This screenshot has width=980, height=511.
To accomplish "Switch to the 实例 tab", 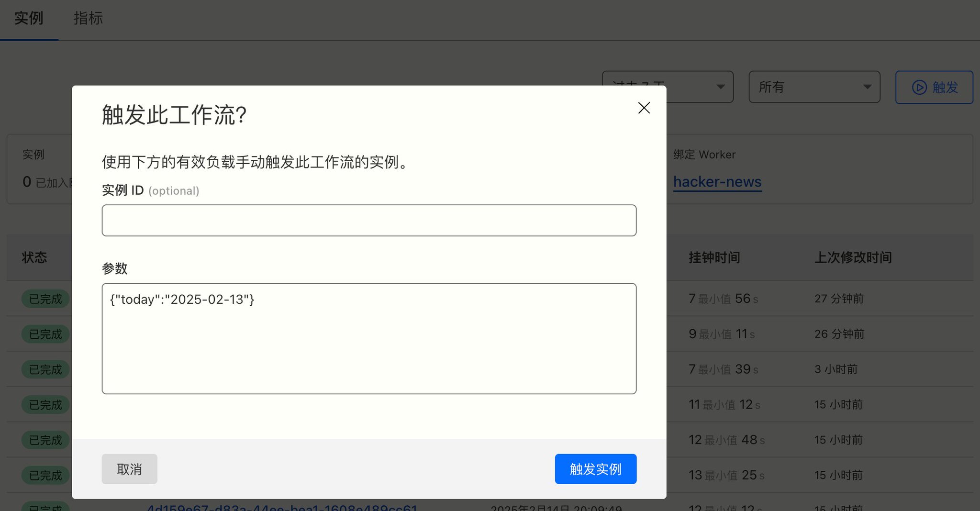I will coord(29,19).
